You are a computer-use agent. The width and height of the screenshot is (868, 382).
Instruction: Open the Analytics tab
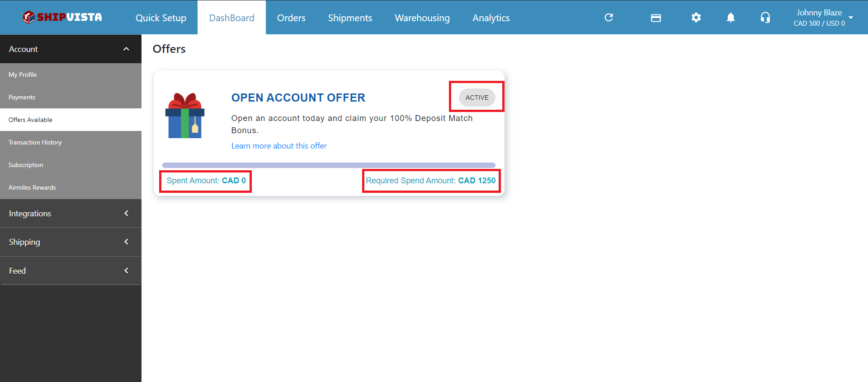[491, 18]
